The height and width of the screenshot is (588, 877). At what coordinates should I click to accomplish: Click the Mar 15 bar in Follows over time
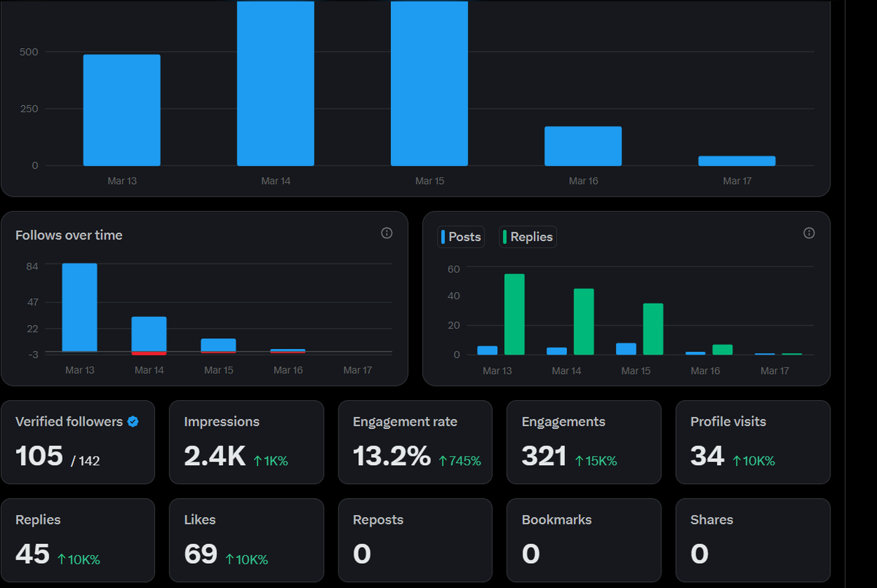pos(219,345)
